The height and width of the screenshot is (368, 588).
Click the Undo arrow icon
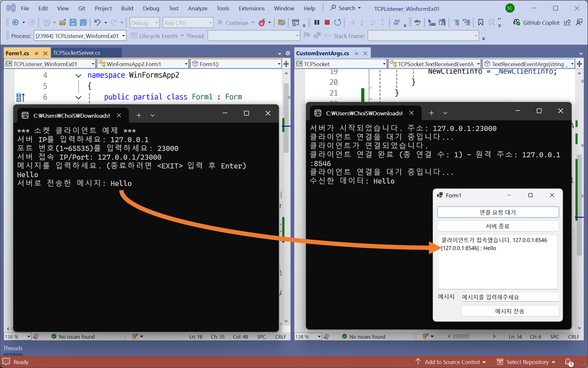pyautogui.click(x=97, y=22)
